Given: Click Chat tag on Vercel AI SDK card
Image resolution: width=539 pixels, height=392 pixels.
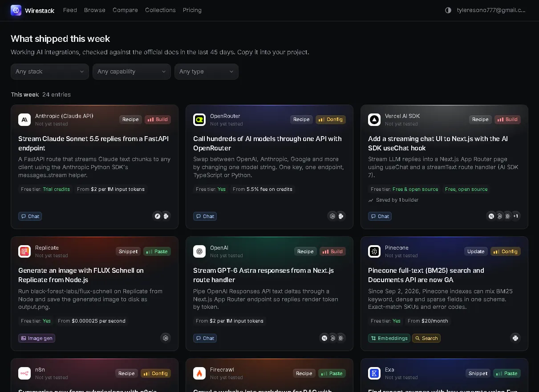Looking at the screenshot, I should (380, 216).
